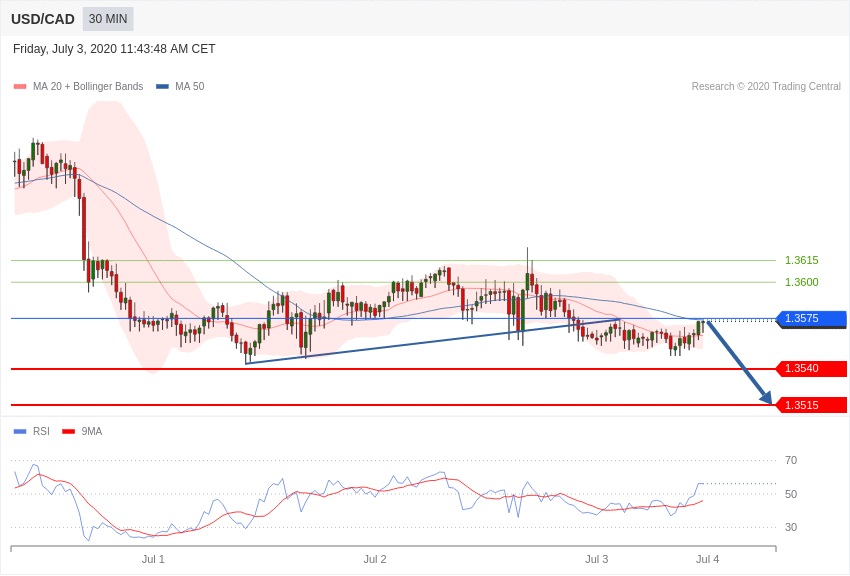Toggle the RSI legend entry
Image resolution: width=850 pixels, height=576 pixels.
pyautogui.click(x=41, y=432)
